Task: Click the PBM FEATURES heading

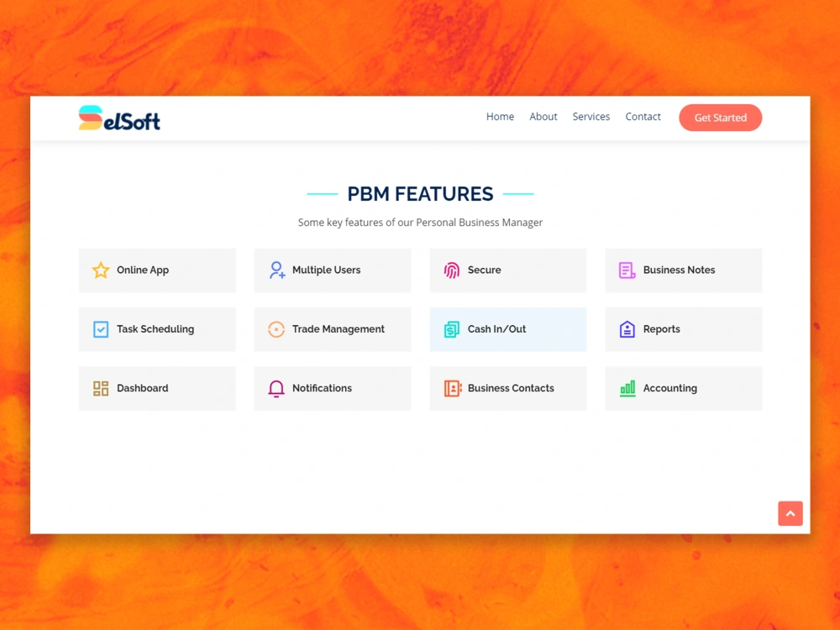Action: coord(420,194)
